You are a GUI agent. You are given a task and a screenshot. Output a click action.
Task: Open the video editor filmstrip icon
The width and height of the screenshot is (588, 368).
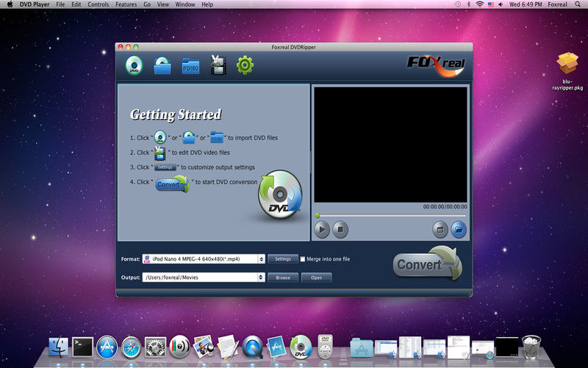[x=218, y=66]
